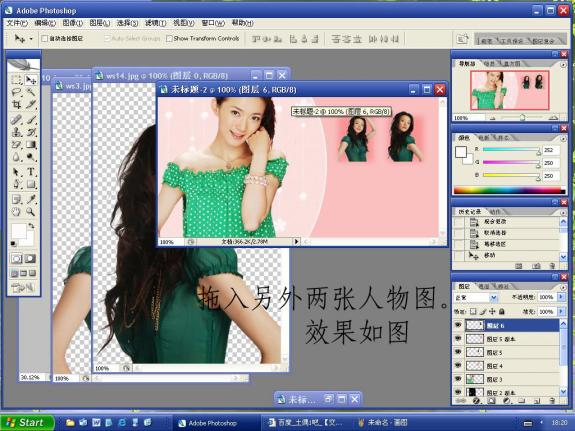This screenshot has height=431, width=575.
Task: Open the document status bar arrow menu
Action: (x=296, y=242)
